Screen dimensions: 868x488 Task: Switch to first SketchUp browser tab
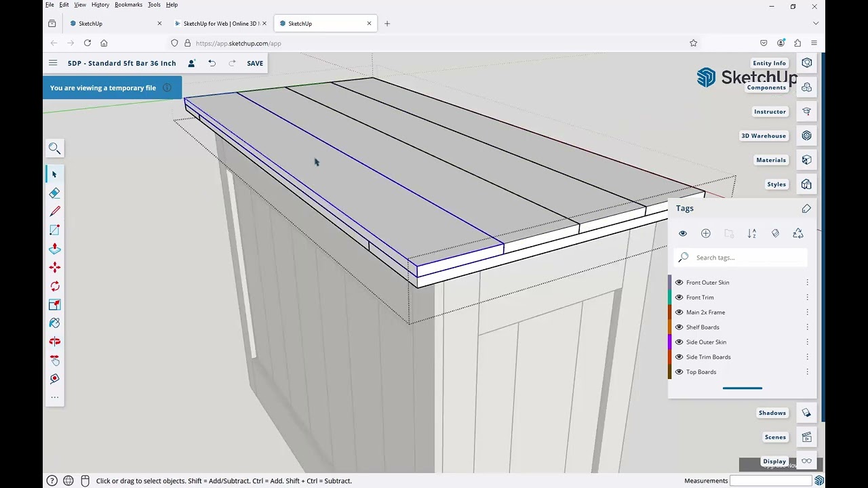tap(115, 24)
